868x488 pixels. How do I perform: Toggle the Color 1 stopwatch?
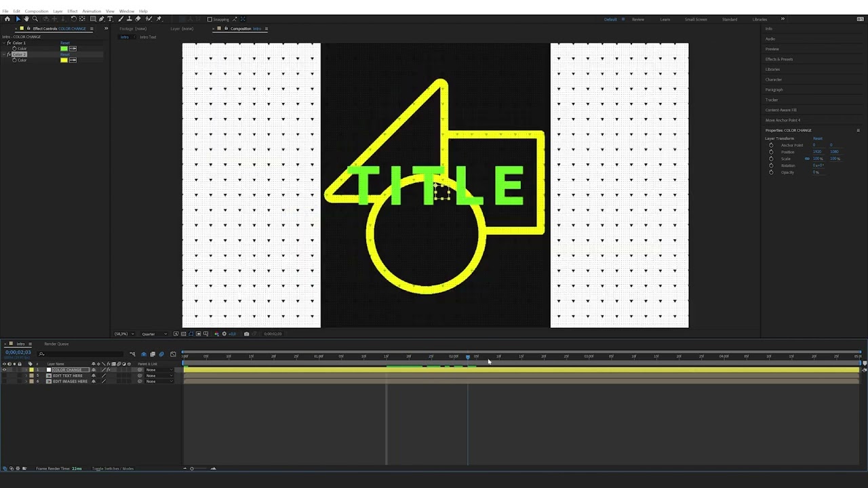point(14,49)
